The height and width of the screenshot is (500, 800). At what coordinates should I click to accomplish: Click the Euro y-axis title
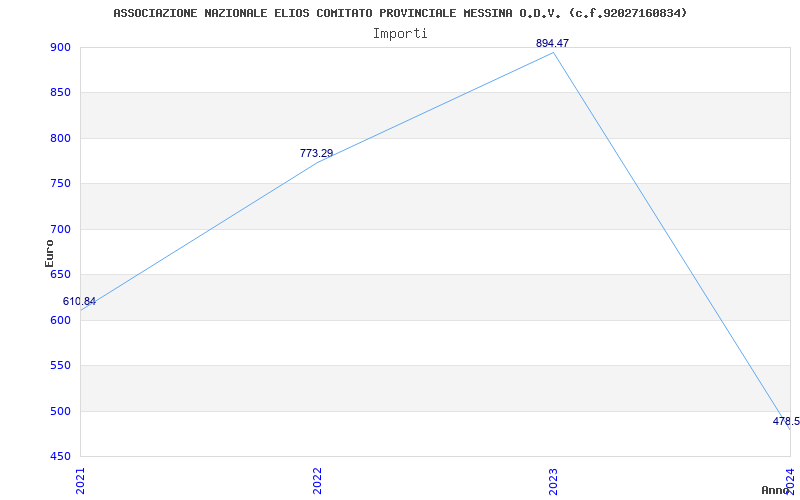pyautogui.click(x=49, y=253)
